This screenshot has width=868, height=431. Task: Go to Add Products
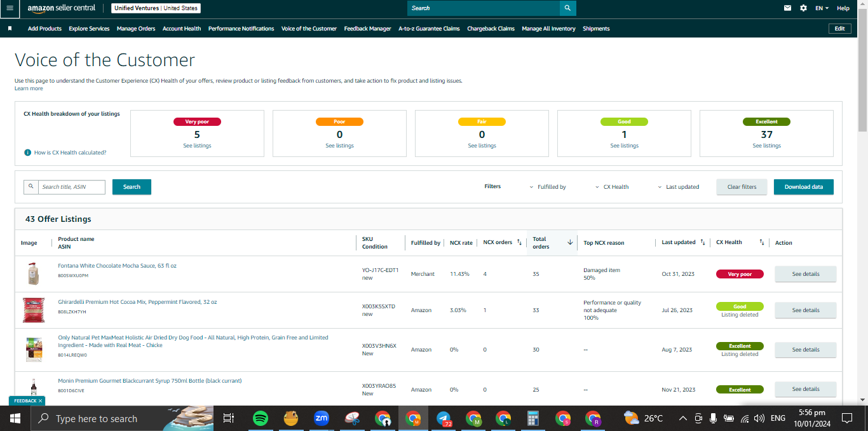tap(44, 29)
